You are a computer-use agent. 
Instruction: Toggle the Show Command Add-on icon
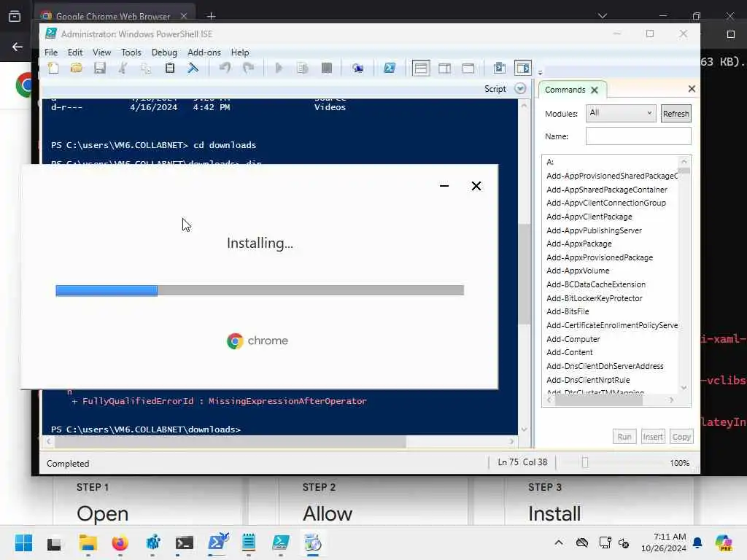click(522, 68)
